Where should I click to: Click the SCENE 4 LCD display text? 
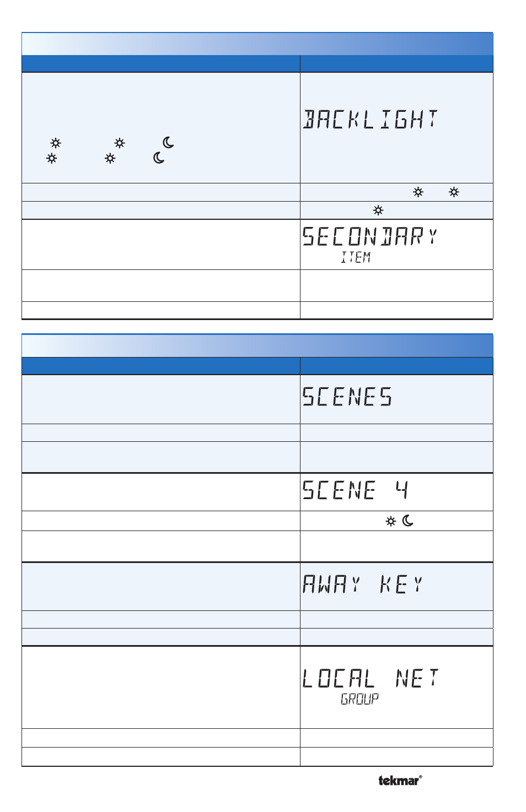356,490
